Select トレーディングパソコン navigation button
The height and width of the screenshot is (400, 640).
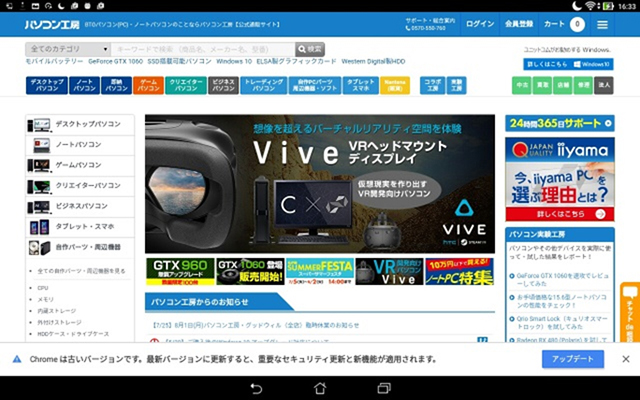tap(264, 85)
